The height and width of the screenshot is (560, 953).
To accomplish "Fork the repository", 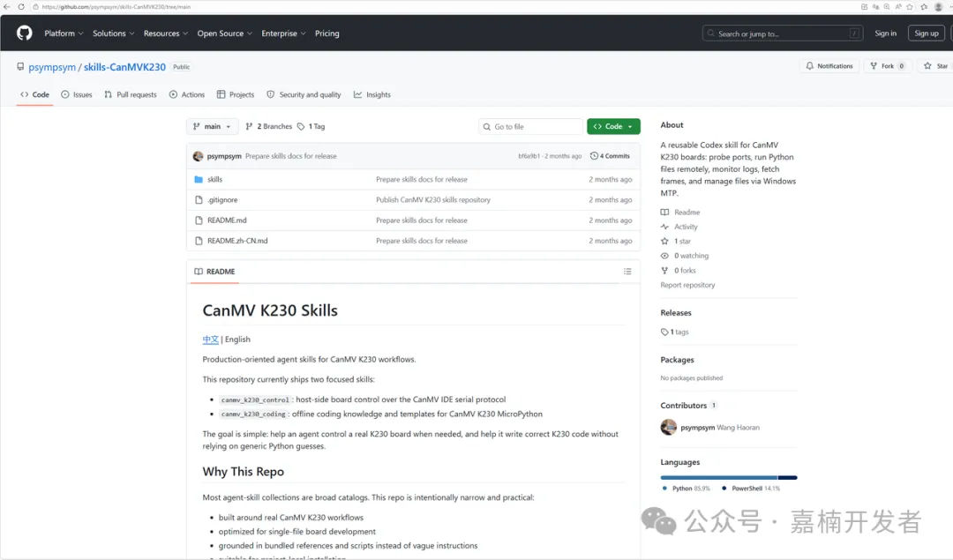I will tap(888, 66).
